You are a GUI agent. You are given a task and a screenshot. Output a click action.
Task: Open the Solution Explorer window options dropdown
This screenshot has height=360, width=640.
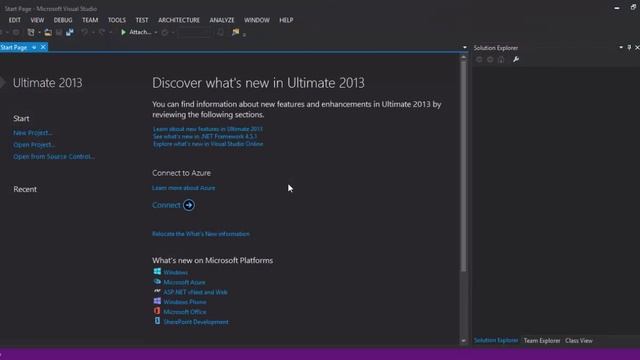click(621, 48)
